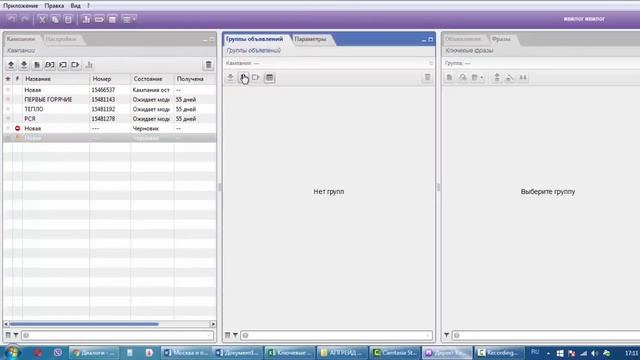Open the Кампания dropdown in ad groups panel
Screen dimensions: 640x360
pos(329,63)
